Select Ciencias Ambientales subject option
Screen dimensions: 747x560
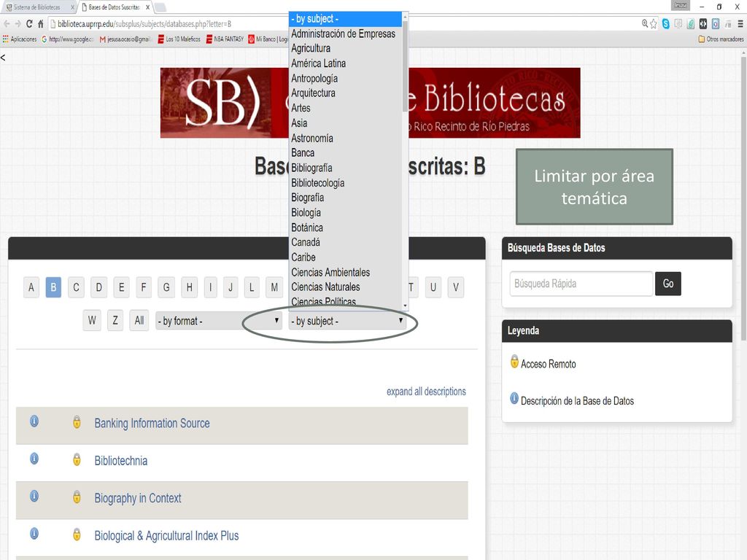point(345,273)
